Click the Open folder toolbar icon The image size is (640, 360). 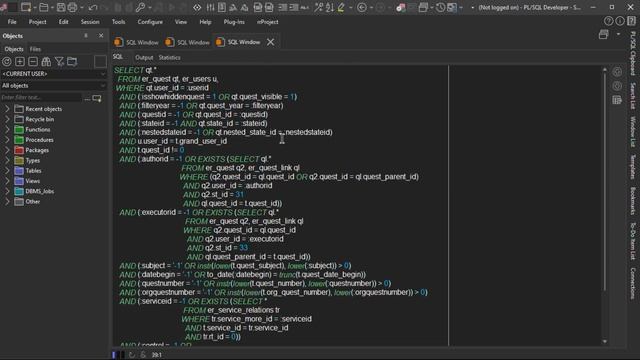coord(43,7)
